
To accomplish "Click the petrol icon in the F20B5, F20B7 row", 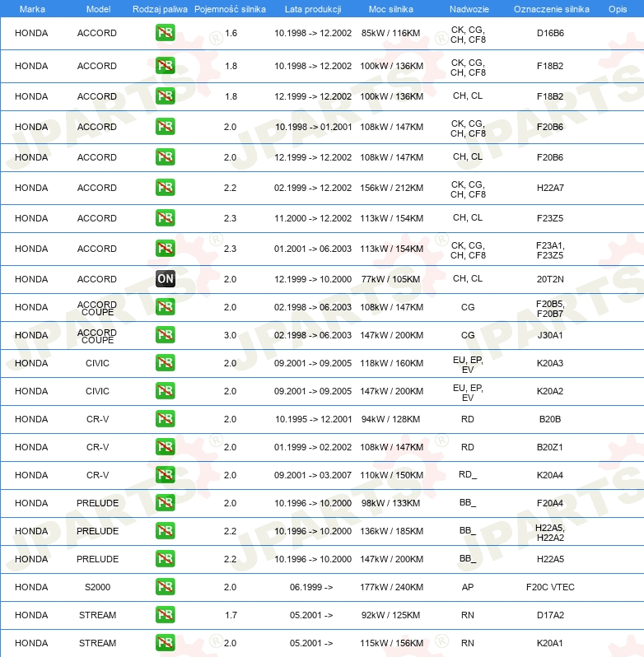I will click(x=165, y=307).
